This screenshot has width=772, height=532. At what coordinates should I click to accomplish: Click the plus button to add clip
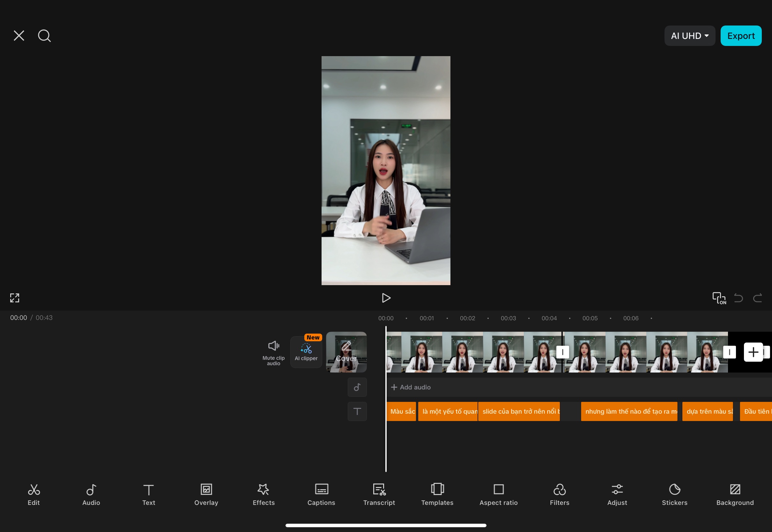[x=753, y=352]
